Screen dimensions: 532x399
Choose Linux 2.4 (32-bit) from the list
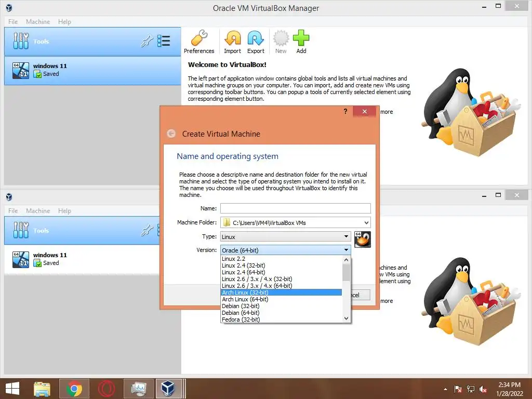coord(281,265)
